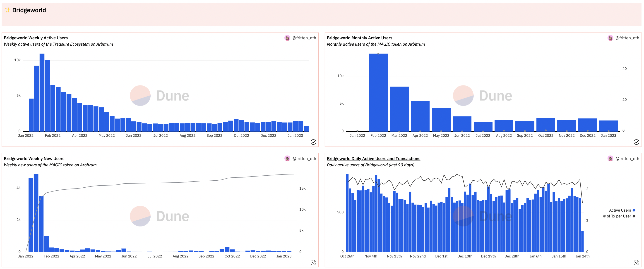Click the Bridgeworld Weekly Active Users title

tap(36, 38)
